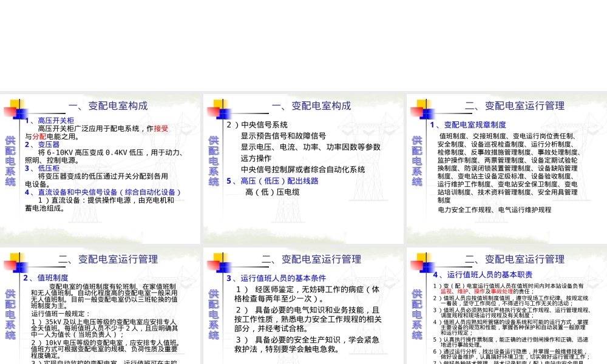Viewport: 607px width, 364px height.
Task: Click the heading 3、低压柜
Action: pyautogui.click(x=42, y=168)
